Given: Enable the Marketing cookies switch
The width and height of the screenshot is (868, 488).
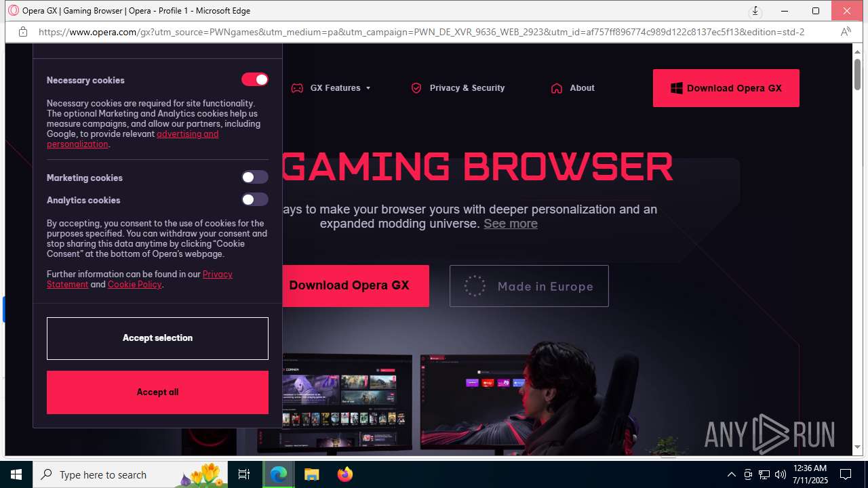Looking at the screenshot, I should coord(255,178).
